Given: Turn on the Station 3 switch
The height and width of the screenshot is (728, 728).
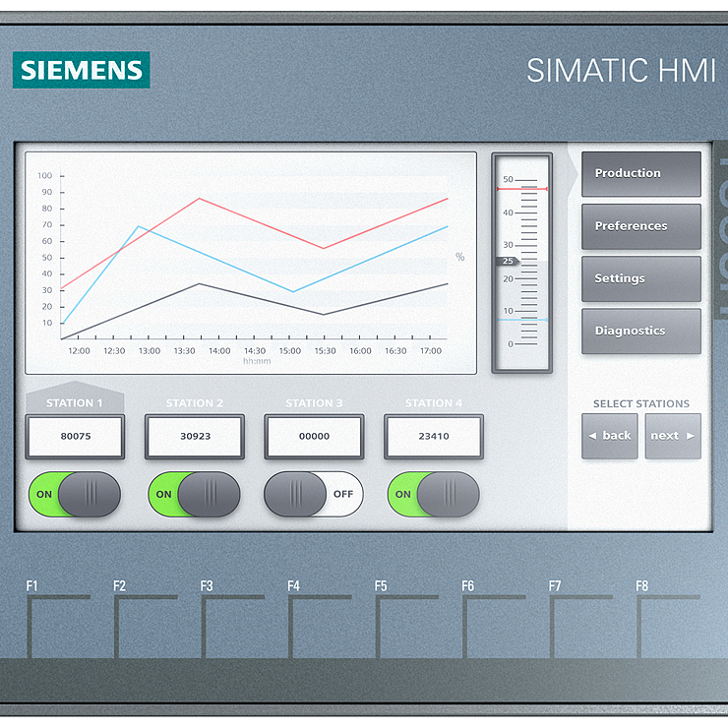Looking at the screenshot, I should pos(314,494).
